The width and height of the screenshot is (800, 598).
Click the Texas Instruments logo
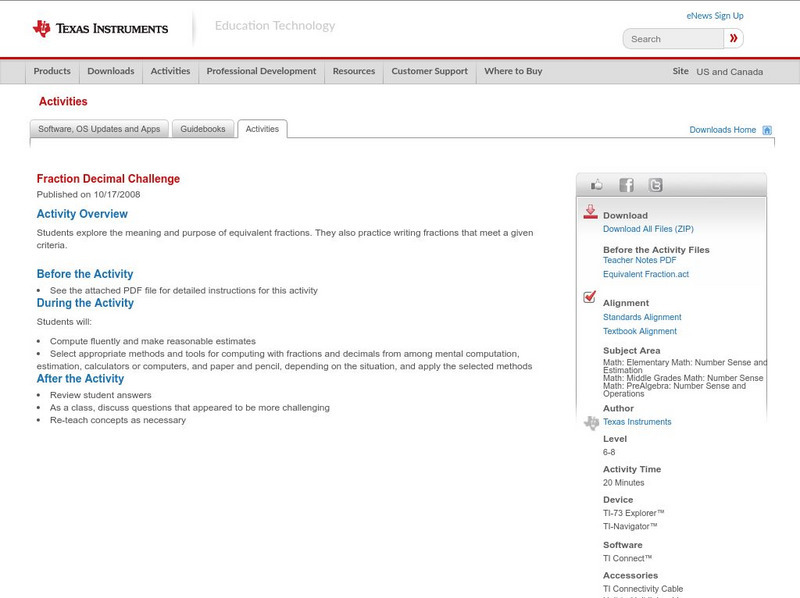[101, 29]
